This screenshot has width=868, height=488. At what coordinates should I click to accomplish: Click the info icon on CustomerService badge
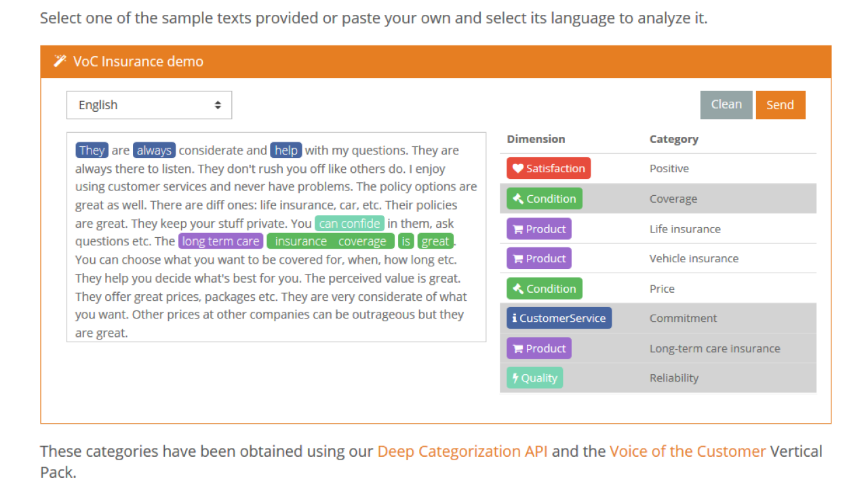pos(515,319)
